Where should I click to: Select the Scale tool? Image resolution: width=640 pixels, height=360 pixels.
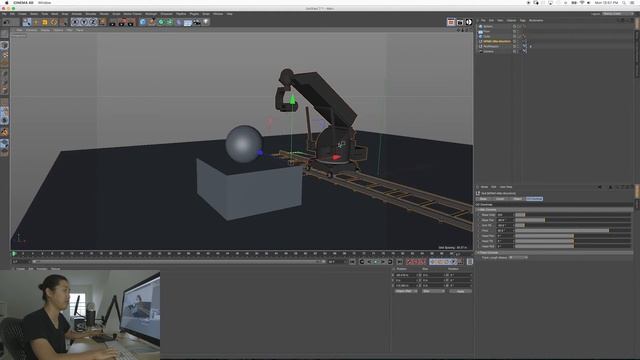point(45,22)
